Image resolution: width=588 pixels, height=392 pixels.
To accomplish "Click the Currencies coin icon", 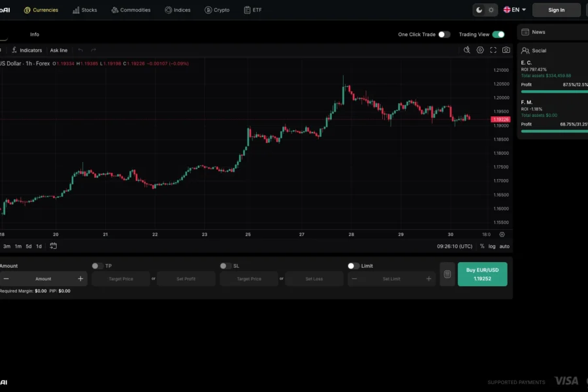I will point(27,10).
